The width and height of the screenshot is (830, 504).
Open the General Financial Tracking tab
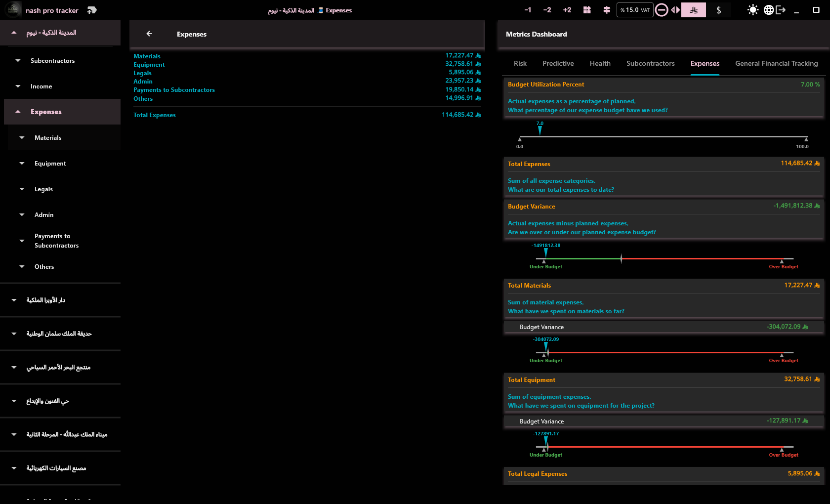(777, 63)
